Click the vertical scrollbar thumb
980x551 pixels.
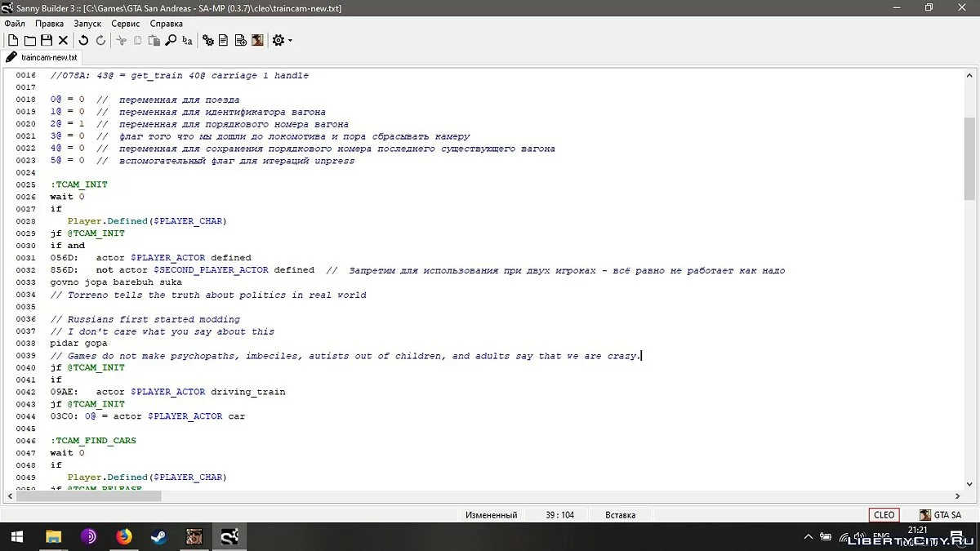coord(969,159)
